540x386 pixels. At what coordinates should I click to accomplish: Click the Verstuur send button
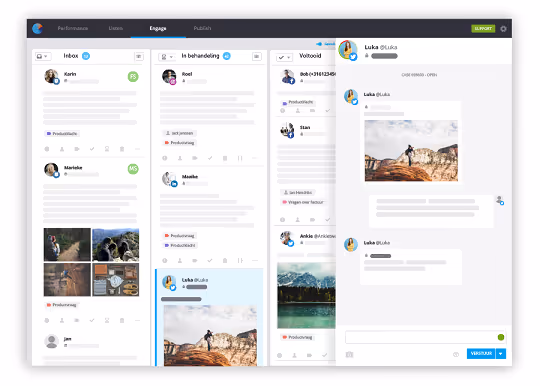481,354
